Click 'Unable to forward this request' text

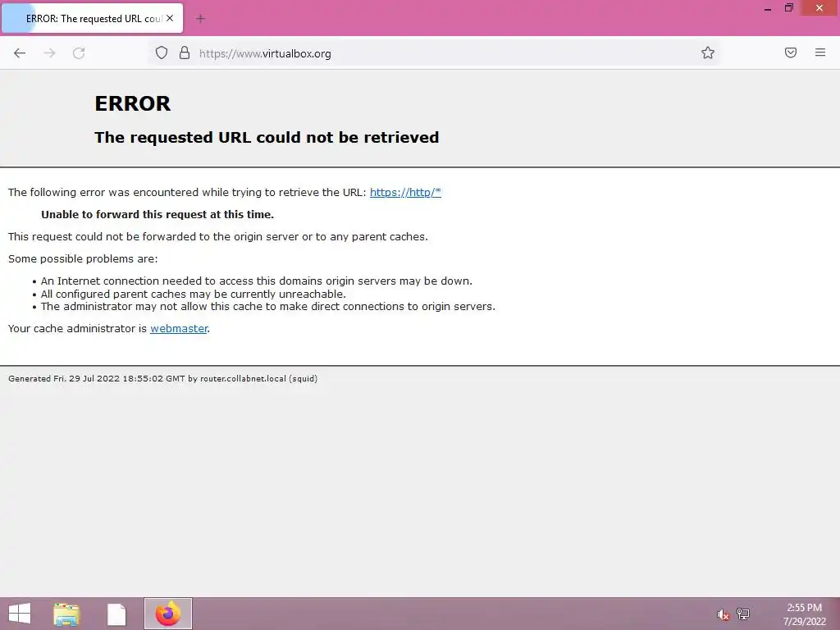pos(157,214)
